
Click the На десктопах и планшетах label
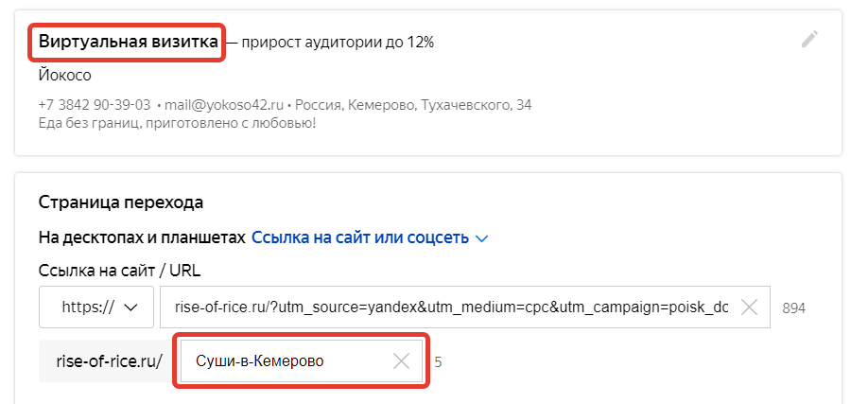(x=142, y=238)
